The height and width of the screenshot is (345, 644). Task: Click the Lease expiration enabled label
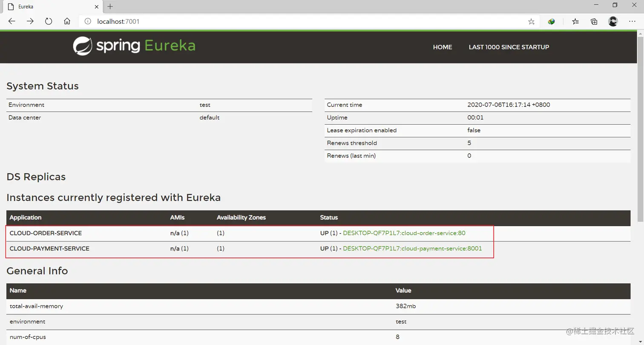pyautogui.click(x=362, y=130)
